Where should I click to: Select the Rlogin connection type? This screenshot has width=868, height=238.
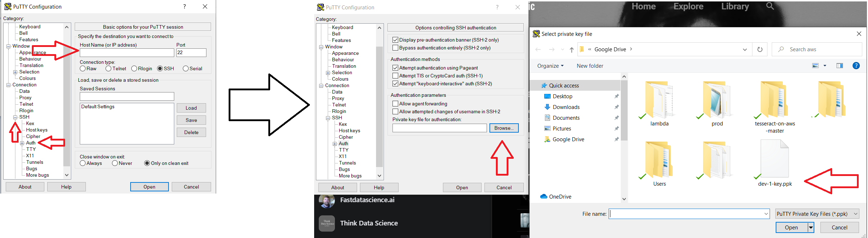[134, 68]
